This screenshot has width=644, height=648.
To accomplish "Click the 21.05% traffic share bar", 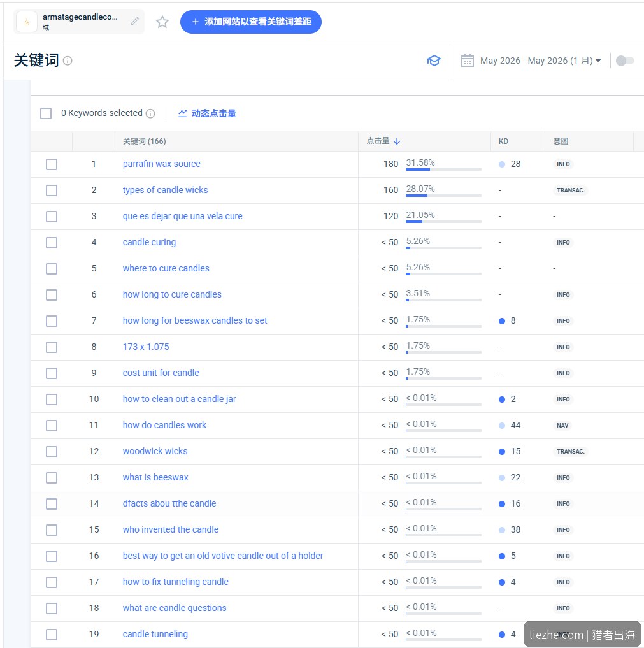I will (x=443, y=222).
